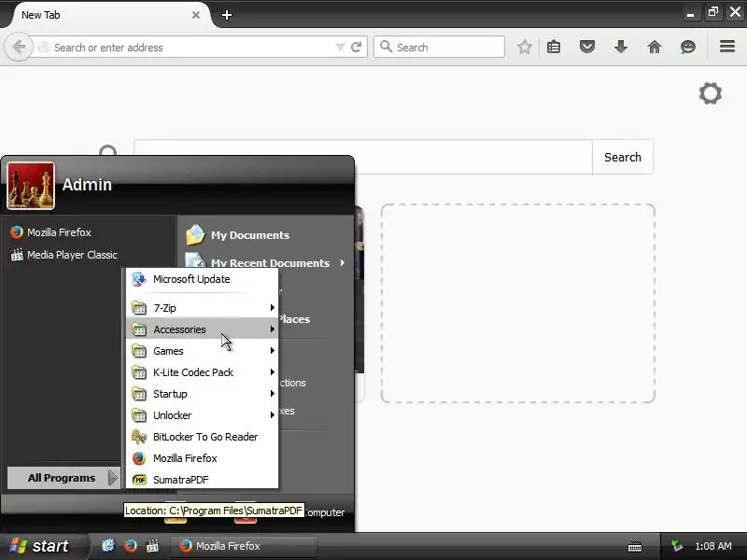Image resolution: width=747 pixels, height=560 pixels.
Task: Click Admin user picture in Start menu
Action: (x=31, y=186)
